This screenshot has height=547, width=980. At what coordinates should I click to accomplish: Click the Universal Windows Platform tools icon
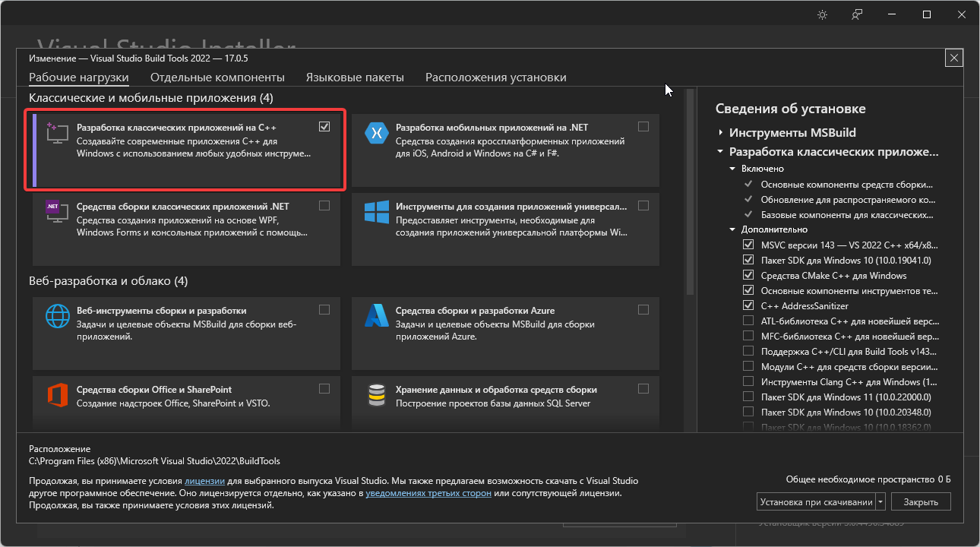[377, 212]
